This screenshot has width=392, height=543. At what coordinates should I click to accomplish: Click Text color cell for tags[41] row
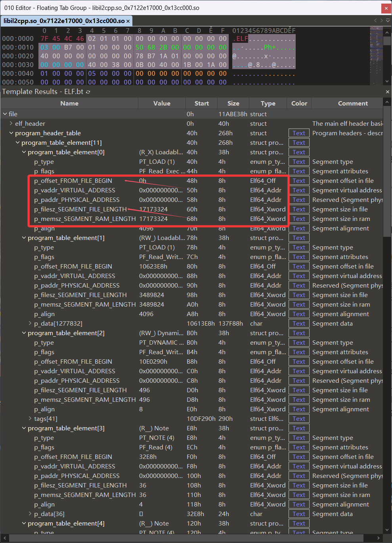click(299, 419)
